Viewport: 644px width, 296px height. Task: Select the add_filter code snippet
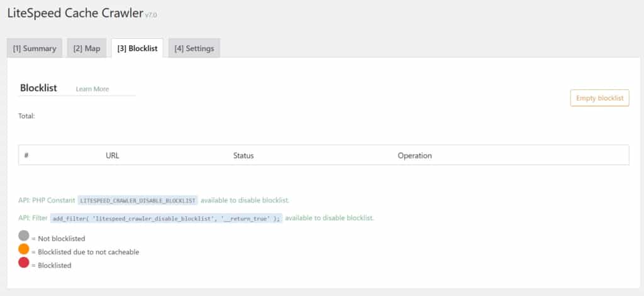[x=166, y=219]
